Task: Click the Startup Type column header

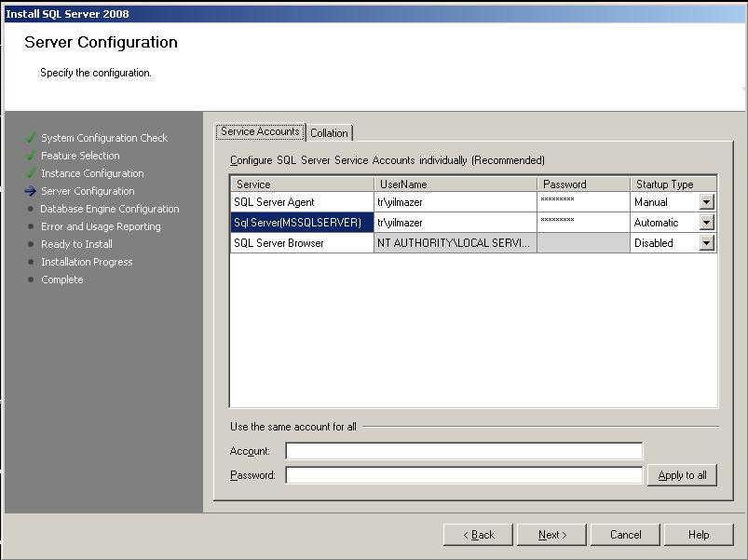Action: (x=673, y=184)
